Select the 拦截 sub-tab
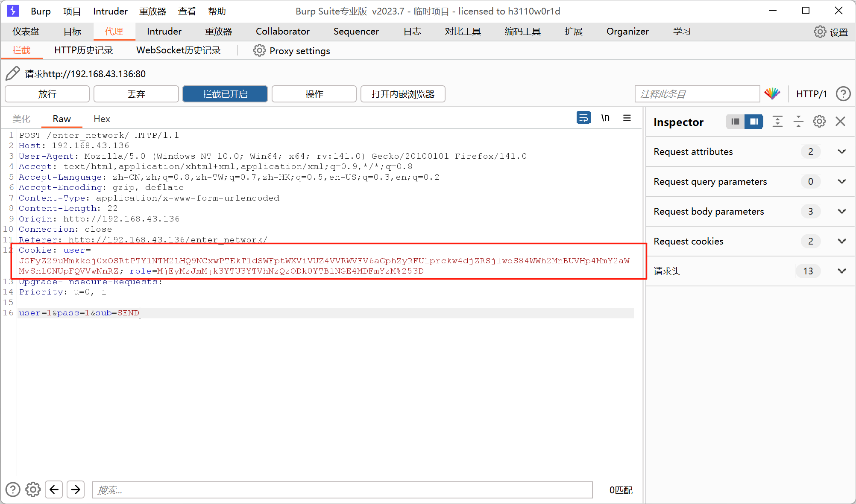 [21, 50]
